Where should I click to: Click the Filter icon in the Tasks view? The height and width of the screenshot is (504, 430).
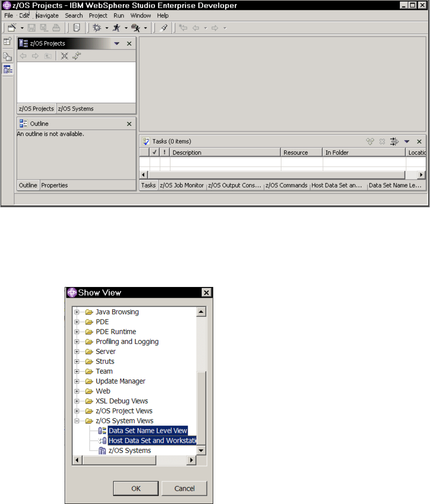click(x=394, y=141)
